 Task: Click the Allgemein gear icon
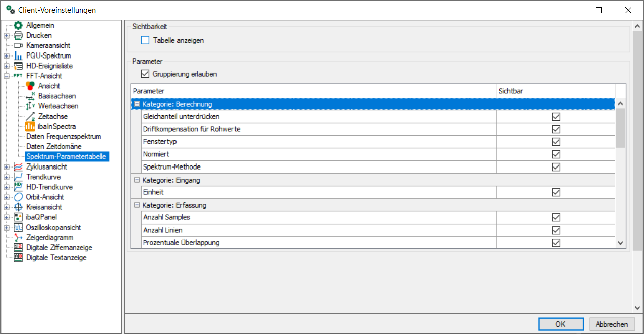coord(18,25)
